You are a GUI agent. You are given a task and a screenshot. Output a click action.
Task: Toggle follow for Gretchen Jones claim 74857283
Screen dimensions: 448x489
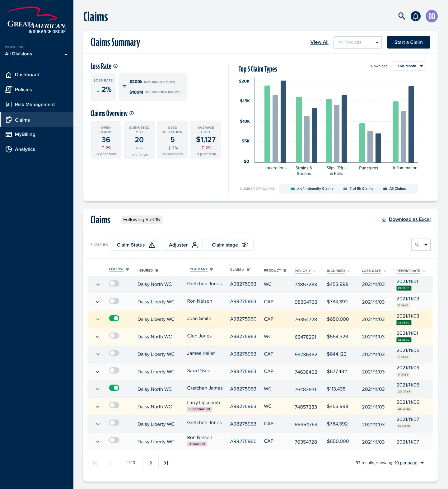(x=114, y=283)
